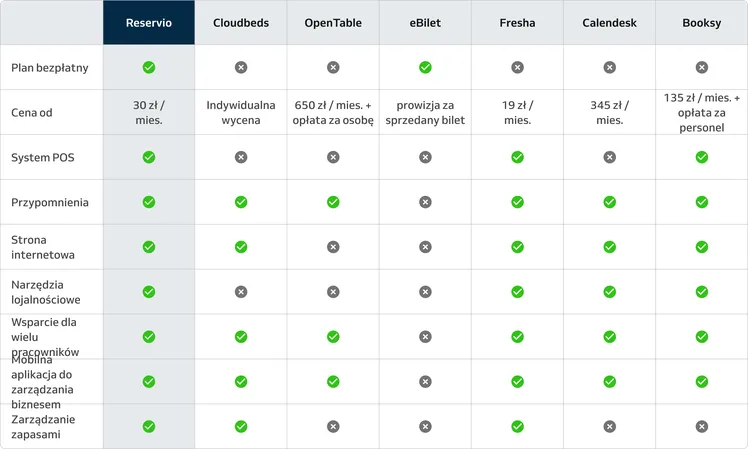
Task: Click OpenTable's green check for Strona internetowa
Action: [333, 247]
